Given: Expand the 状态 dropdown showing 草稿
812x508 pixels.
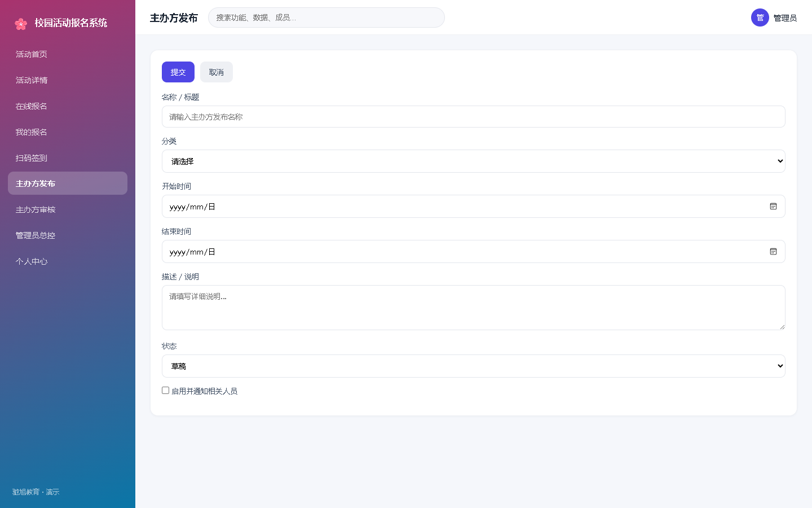Looking at the screenshot, I should click(473, 366).
